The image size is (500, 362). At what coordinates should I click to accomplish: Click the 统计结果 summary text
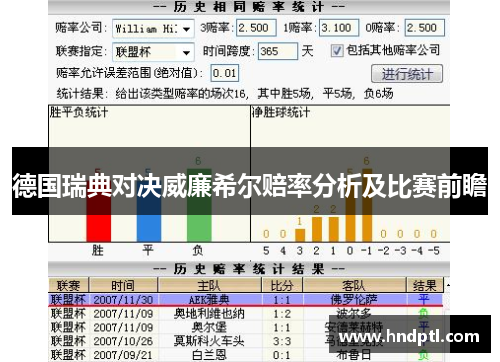point(225,94)
